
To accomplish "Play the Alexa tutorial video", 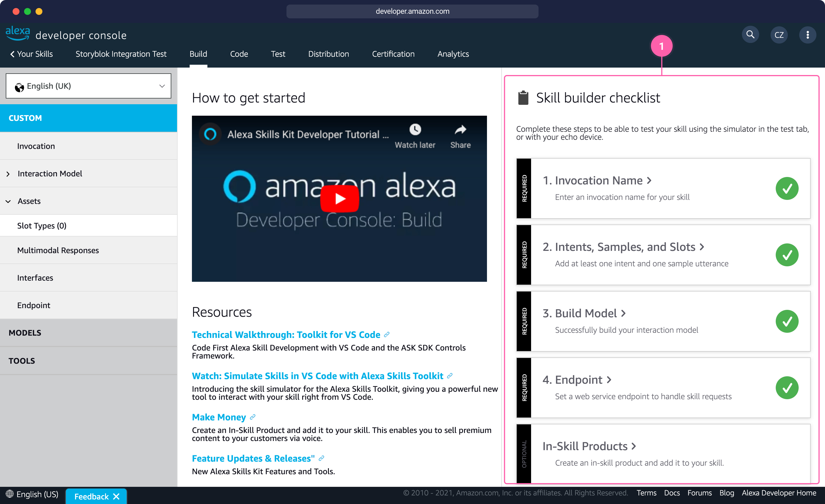I will (x=339, y=198).
